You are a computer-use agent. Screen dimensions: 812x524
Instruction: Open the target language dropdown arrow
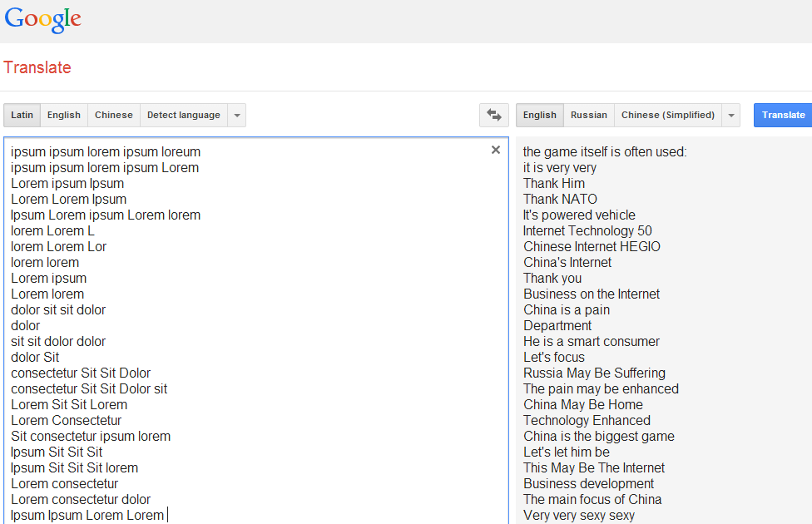tap(731, 115)
